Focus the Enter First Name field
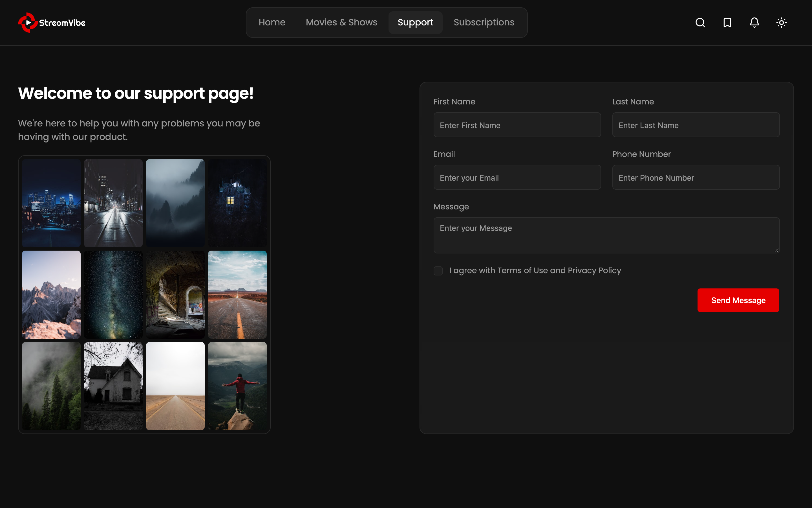812x508 pixels. point(517,125)
